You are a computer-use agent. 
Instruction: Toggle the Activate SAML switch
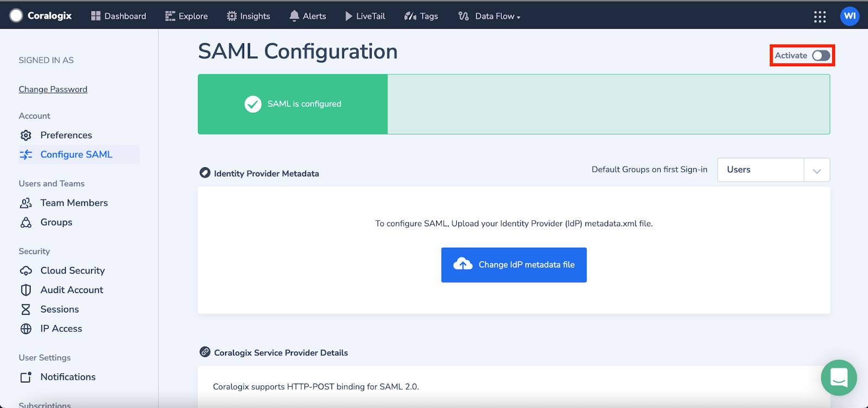[821, 55]
